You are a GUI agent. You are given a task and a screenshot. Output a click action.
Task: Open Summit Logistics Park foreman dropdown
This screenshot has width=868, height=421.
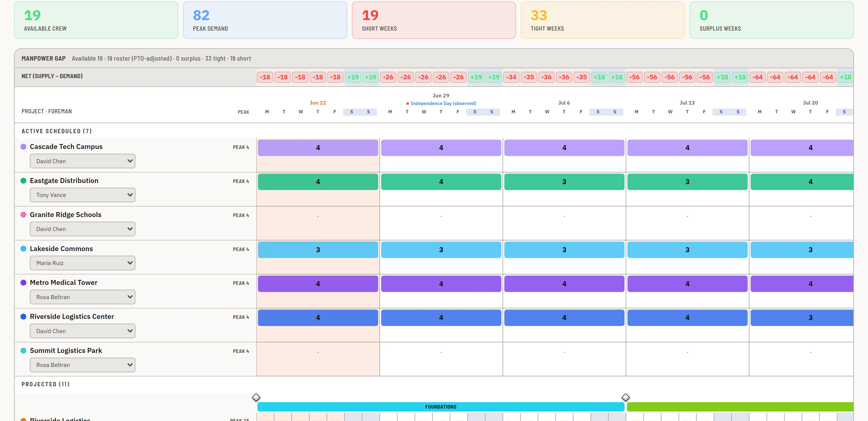[83, 365]
